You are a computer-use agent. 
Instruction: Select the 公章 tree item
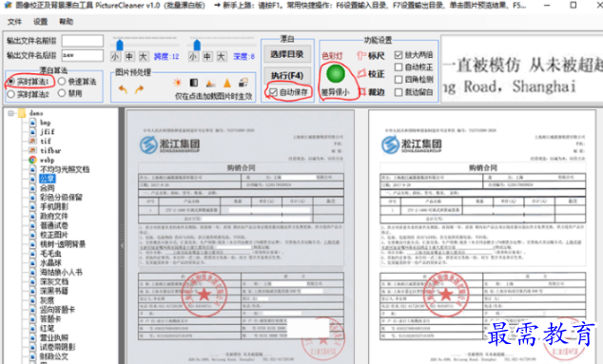pyautogui.click(x=48, y=179)
